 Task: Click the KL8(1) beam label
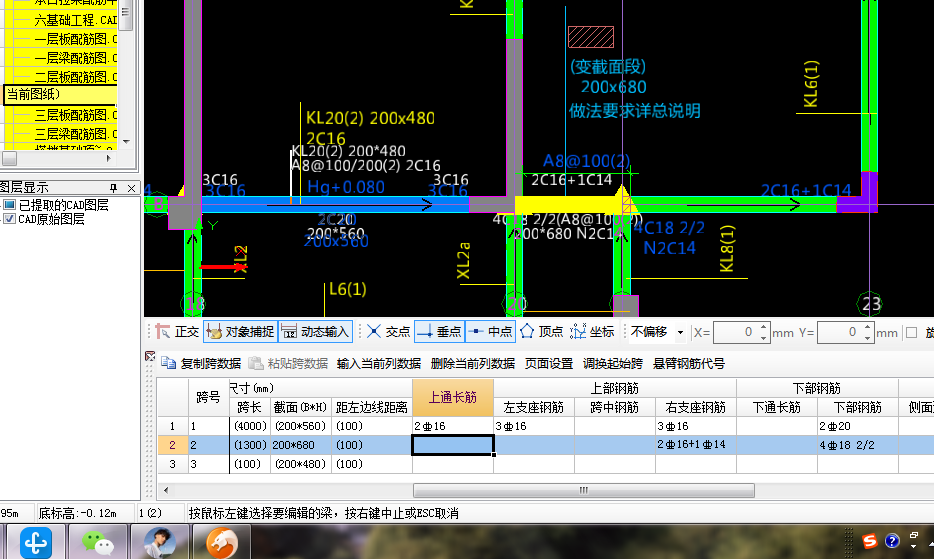click(727, 249)
